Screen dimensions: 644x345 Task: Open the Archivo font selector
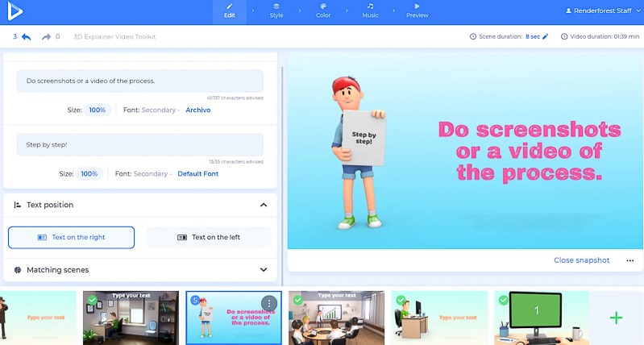(198, 110)
